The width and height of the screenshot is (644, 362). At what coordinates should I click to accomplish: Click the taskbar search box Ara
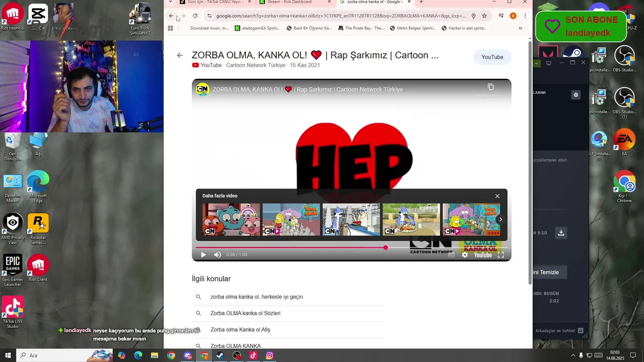(64, 355)
